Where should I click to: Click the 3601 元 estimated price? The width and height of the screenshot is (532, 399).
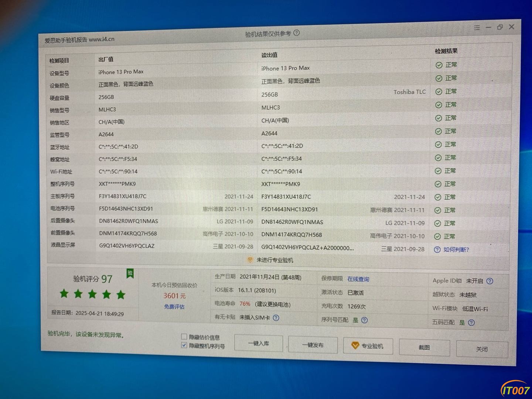[x=174, y=296]
